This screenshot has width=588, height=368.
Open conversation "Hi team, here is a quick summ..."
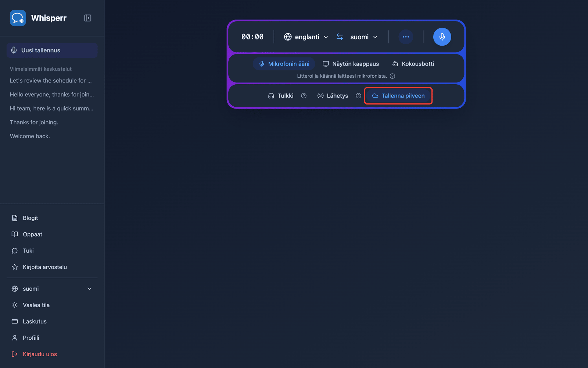(52, 109)
